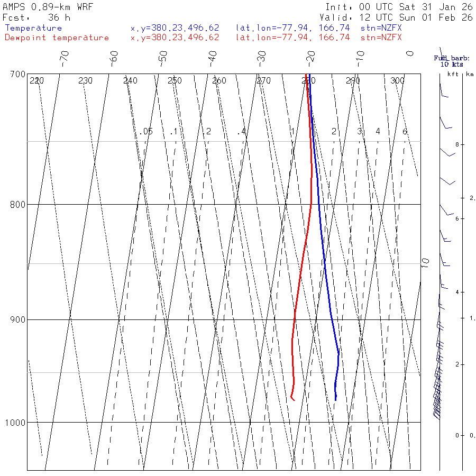Click the 6 kft height tick label

457,219
